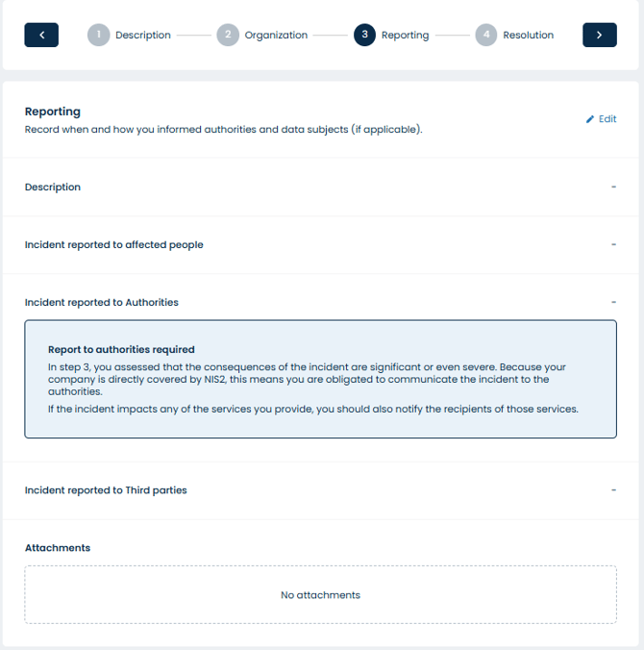The height and width of the screenshot is (650, 644).
Task: Click Incident reported to Third parties heading
Action: [106, 489]
